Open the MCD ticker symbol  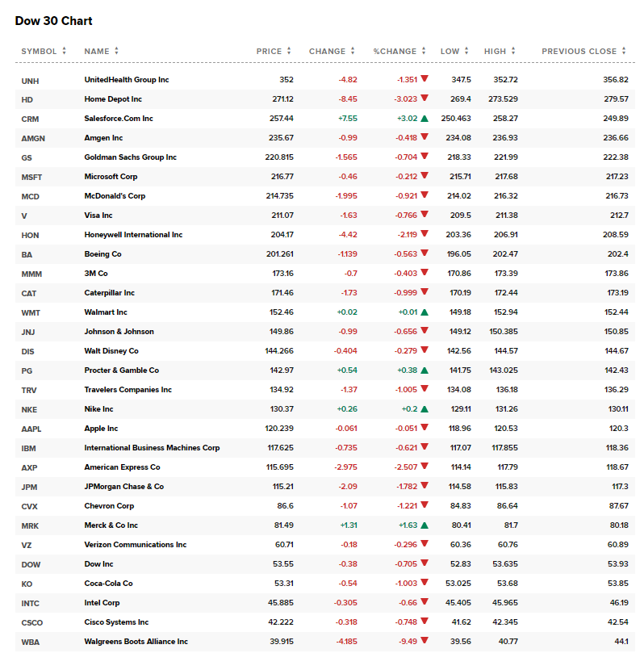[31, 197]
